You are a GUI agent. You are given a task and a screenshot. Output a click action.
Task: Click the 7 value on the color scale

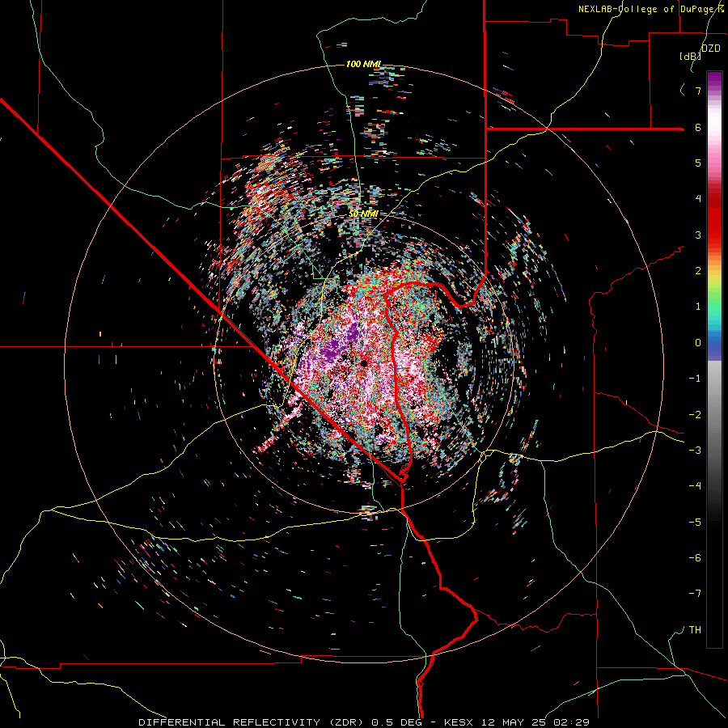pyautogui.click(x=698, y=91)
